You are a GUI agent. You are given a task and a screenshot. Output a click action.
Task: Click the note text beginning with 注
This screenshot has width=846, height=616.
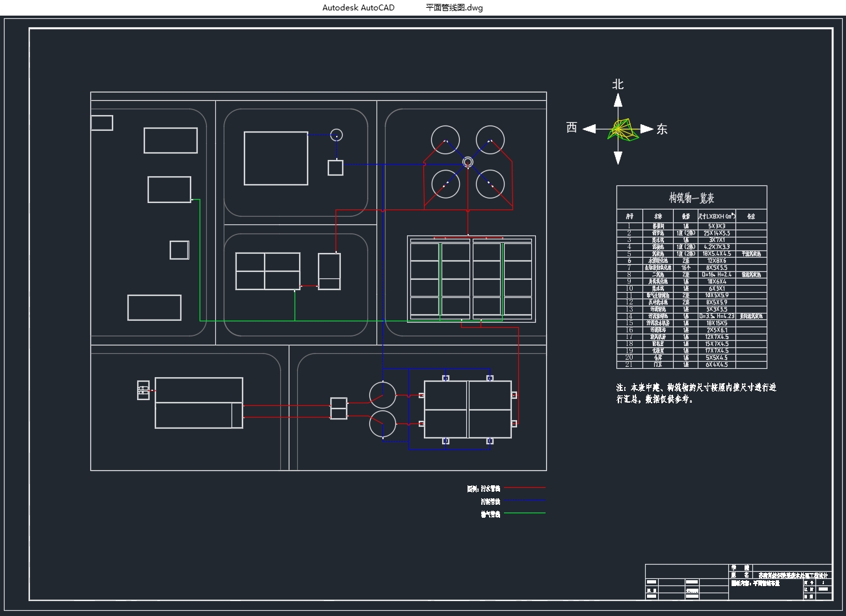point(696,393)
